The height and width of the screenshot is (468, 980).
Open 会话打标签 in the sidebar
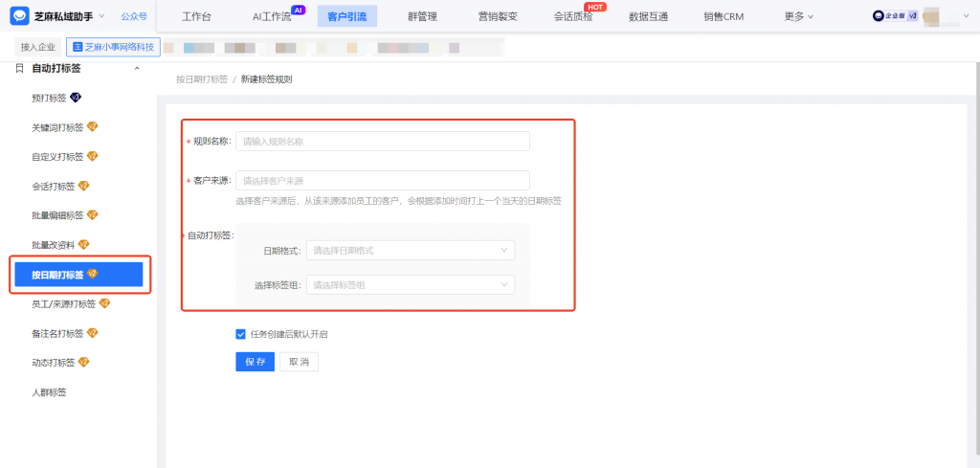[x=54, y=187]
